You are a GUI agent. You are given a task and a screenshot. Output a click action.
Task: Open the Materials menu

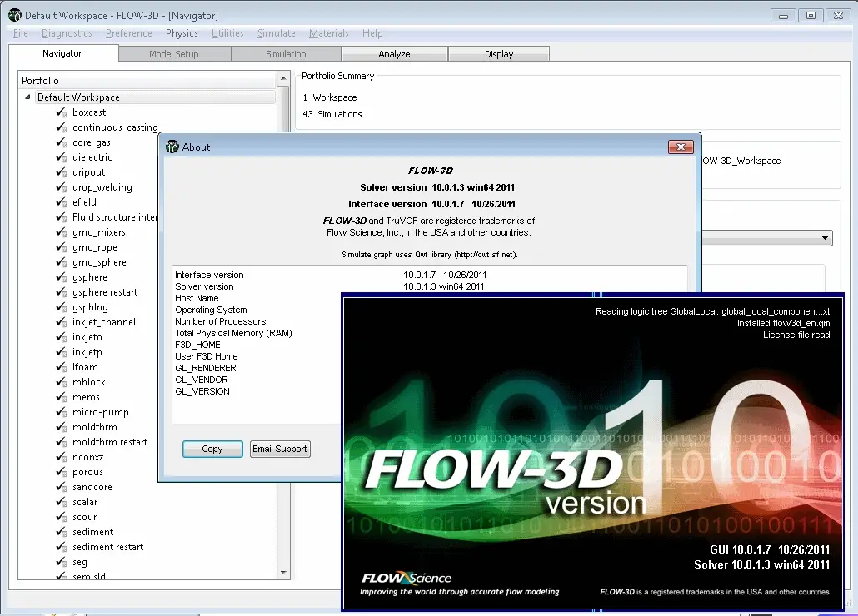pyautogui.click(x=329, y=33)
